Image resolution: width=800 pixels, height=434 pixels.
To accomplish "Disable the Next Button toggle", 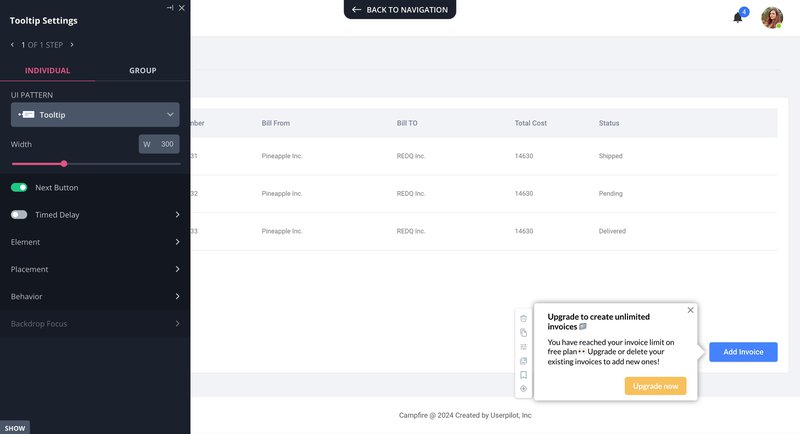I will click(19, 187).
